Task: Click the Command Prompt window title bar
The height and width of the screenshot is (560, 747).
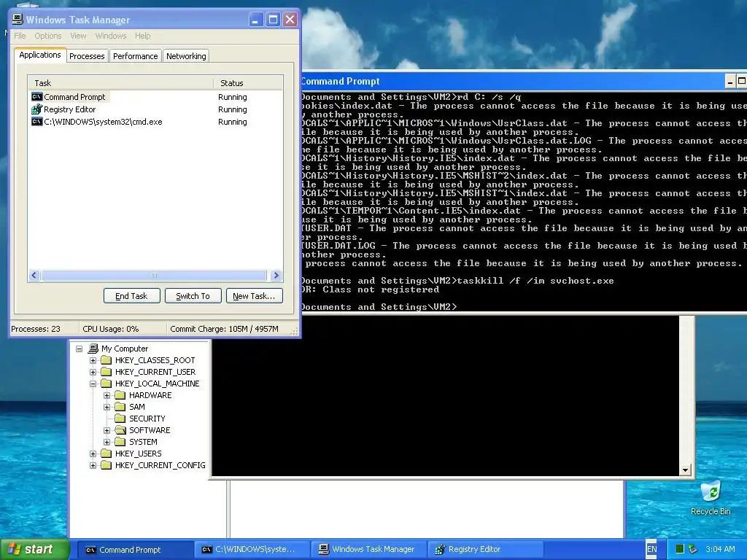Action: [x=512, y=81]
